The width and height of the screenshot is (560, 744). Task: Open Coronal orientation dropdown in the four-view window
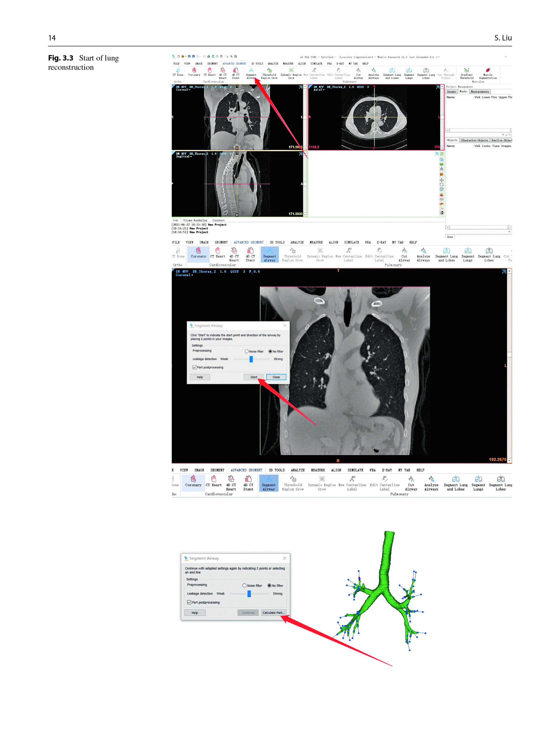[183, 90]
